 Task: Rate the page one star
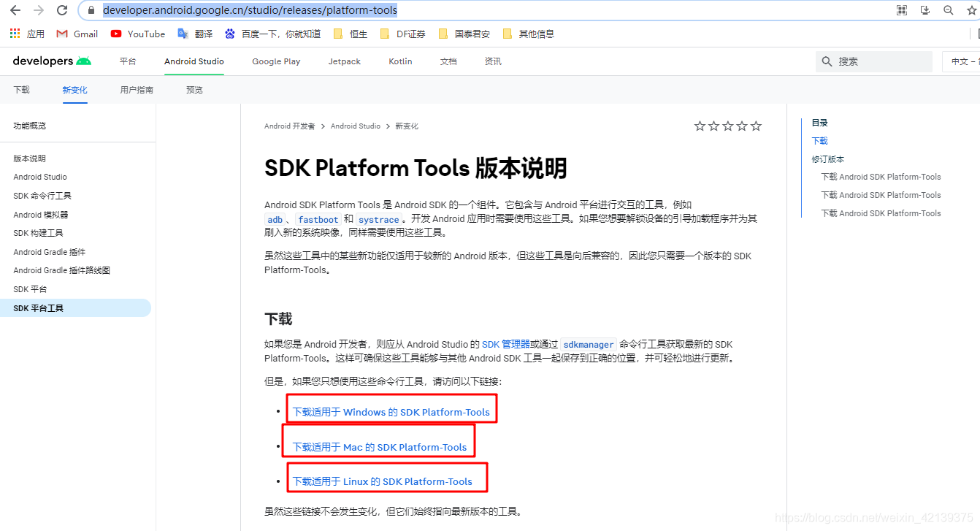(700, 126)
